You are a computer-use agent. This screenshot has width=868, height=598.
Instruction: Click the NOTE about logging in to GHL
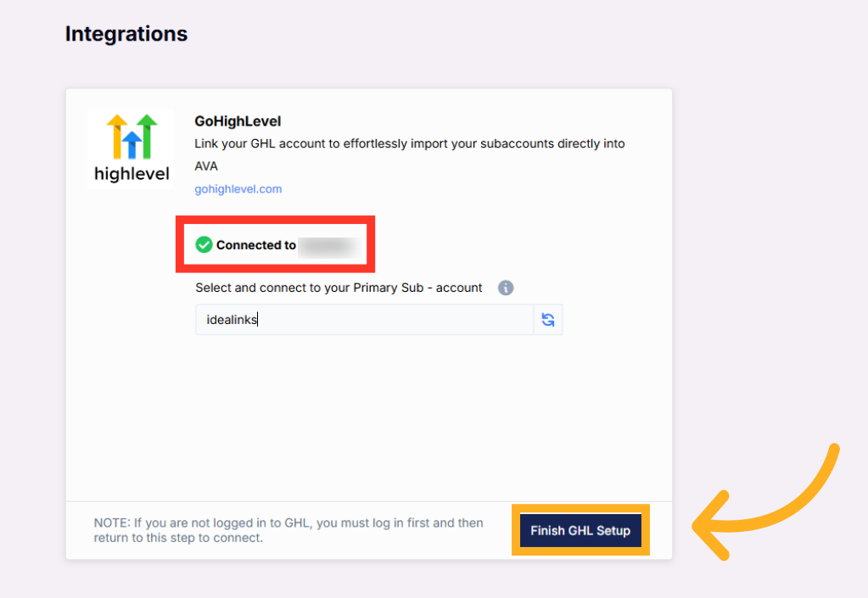click(x=288, y=530)
